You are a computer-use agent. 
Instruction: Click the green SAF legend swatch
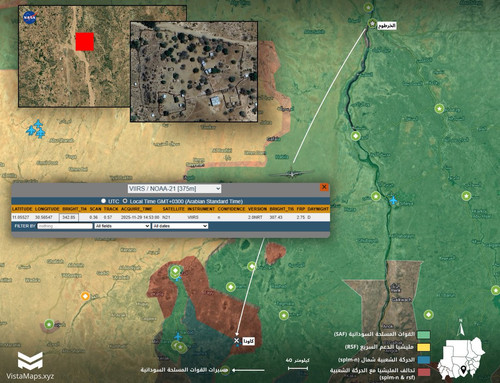424,334
